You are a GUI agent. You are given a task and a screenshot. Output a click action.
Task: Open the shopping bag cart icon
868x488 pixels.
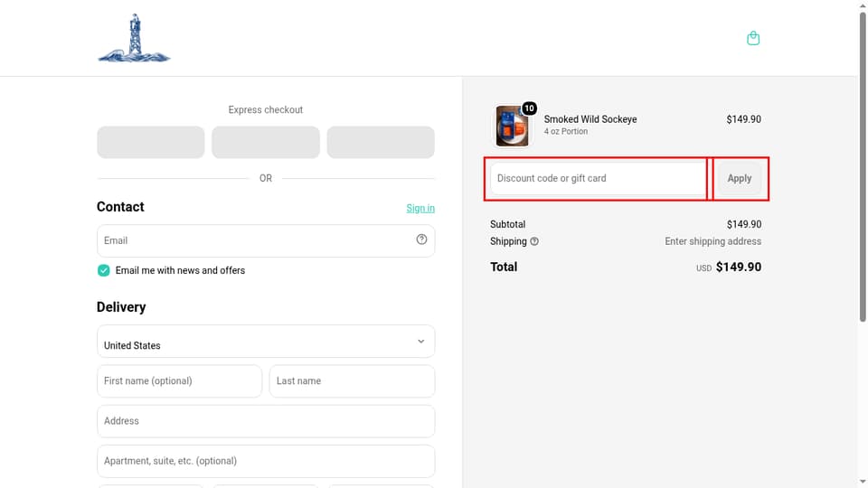point(753,38)
